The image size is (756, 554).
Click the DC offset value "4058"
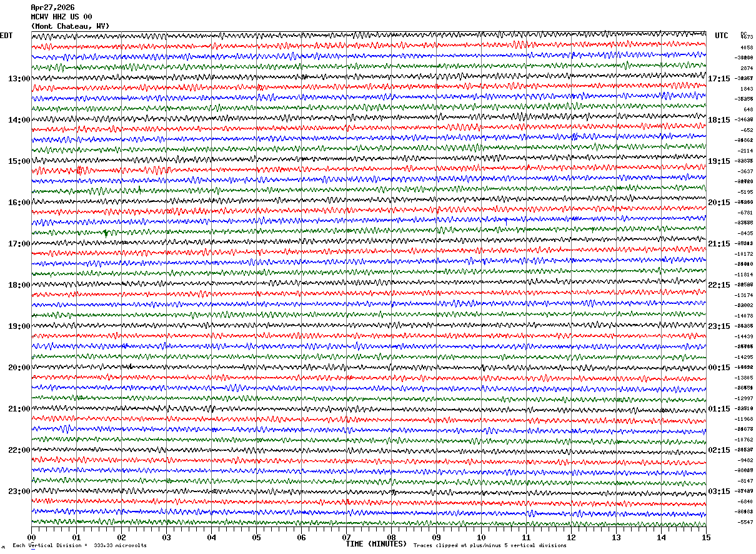tap(747, 48)
